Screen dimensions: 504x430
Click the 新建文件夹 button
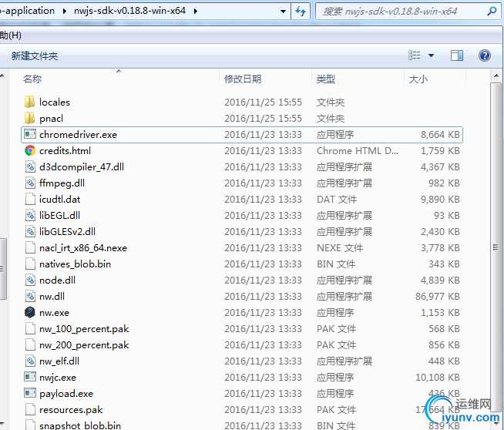click(x=35, y=56)
